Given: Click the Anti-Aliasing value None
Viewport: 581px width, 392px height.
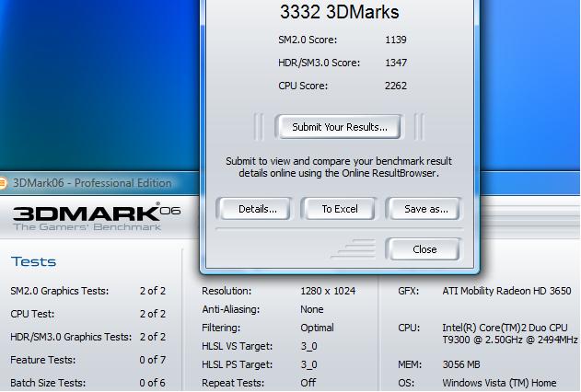Looking at the screenshot, I should pyautogui.click(x=311, y=309).
